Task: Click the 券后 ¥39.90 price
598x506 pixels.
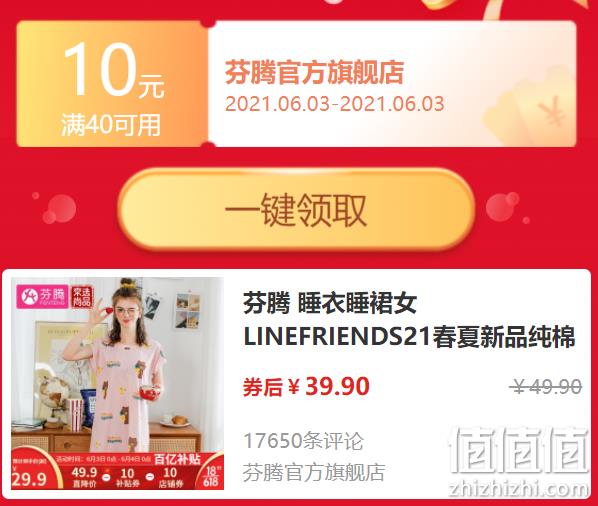Action: tap(306, 386)
